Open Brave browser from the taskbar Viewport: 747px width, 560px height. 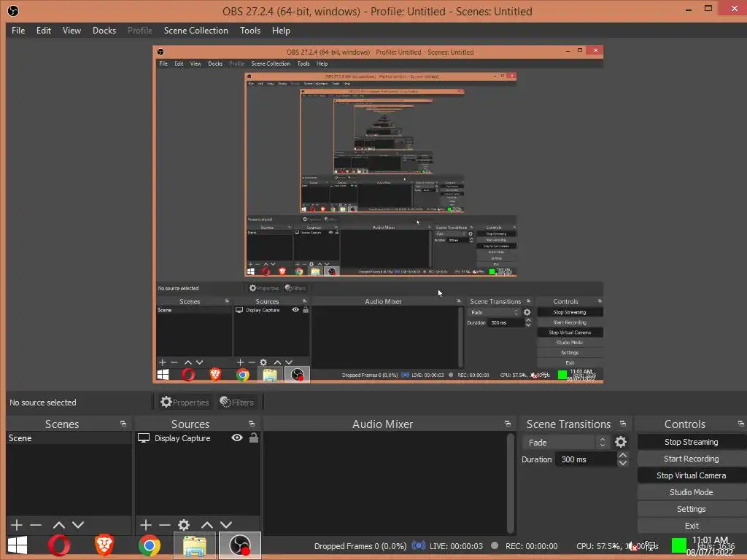(x=104, y=545)
